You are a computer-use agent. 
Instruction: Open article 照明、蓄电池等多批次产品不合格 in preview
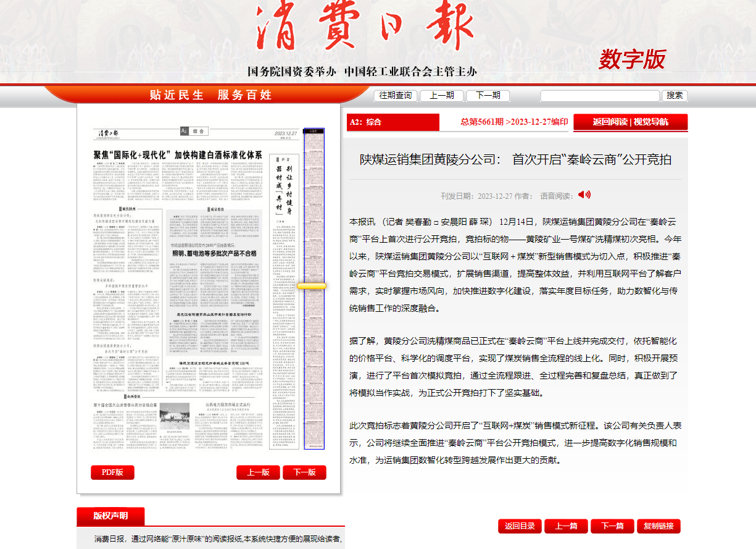coord(214,253)
